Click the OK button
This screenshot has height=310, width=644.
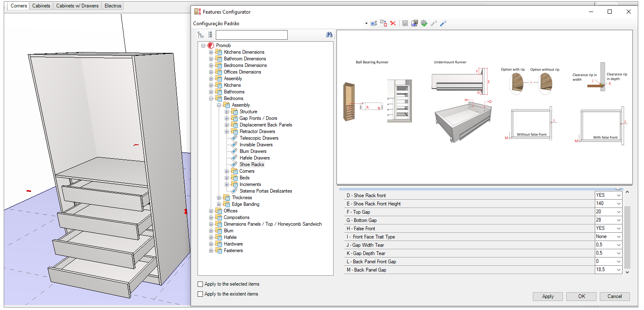click(582, 296)
